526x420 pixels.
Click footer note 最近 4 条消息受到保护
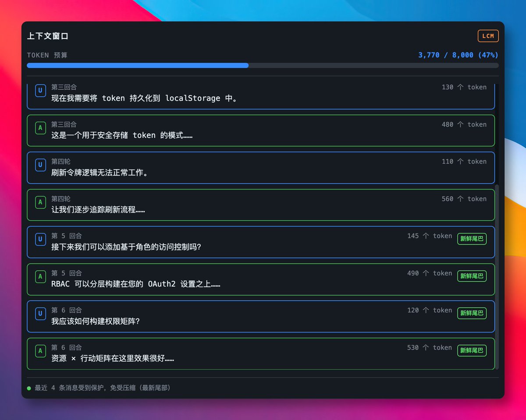tap(102, 388)
